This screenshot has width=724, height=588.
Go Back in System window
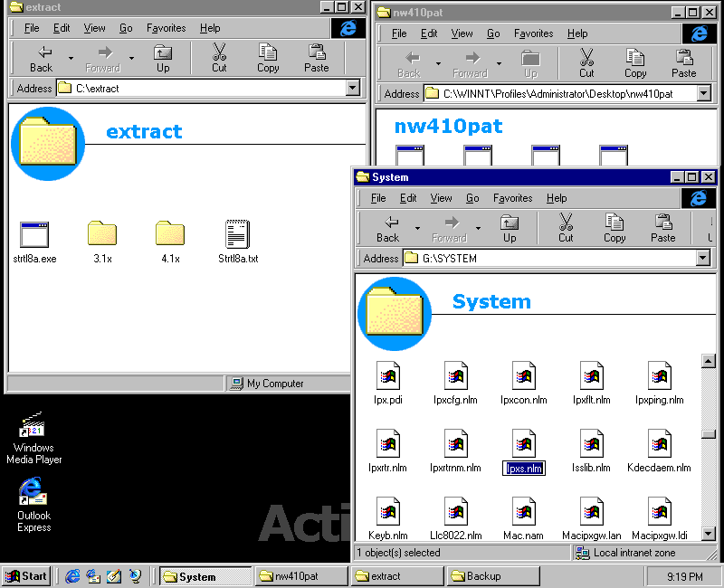[388, 228]
